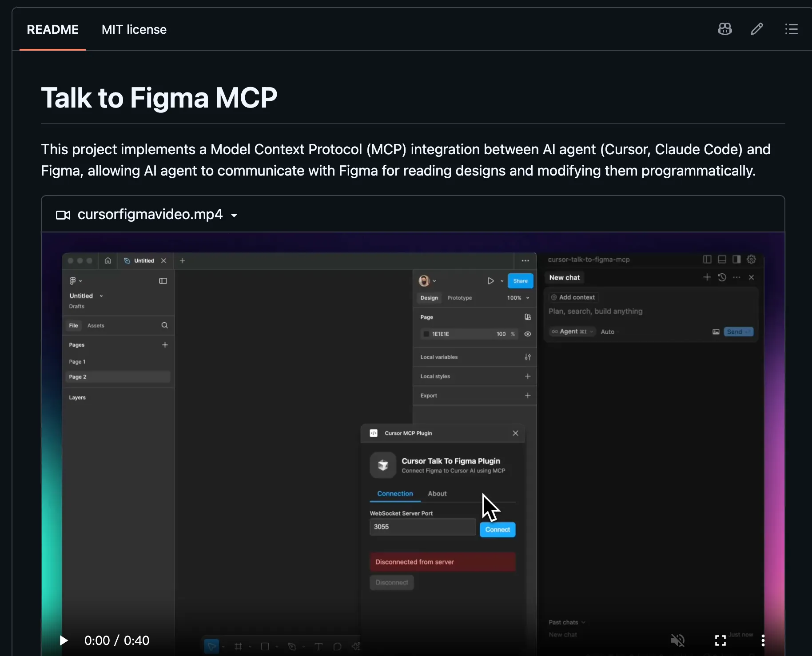This screenshot has width=812, height=656.
Task: Click the Figma present play icon
Action: pos(491,281)
